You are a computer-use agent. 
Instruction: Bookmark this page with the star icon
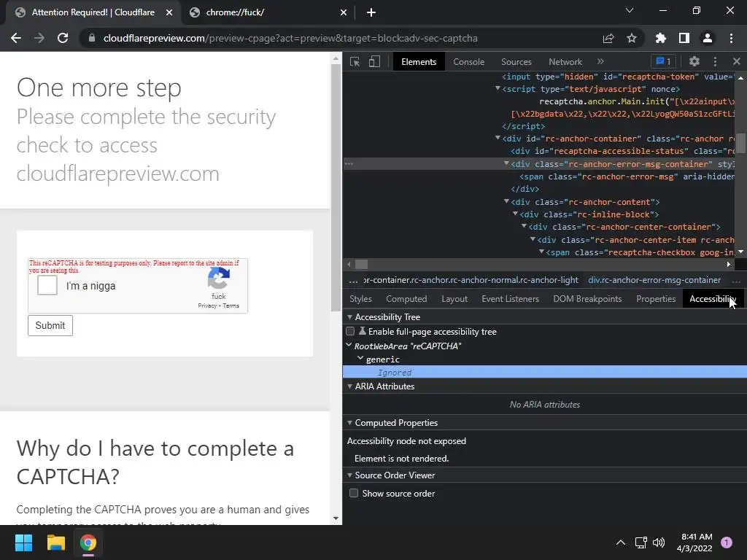click(x=632, y=38)
